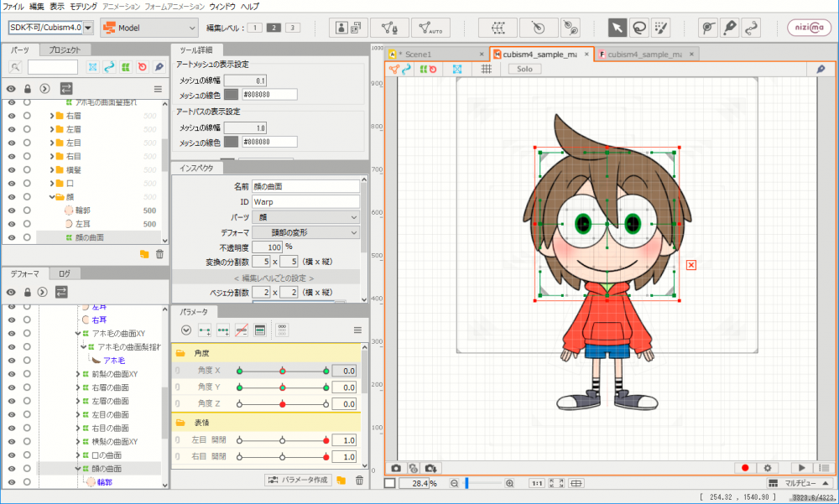Click the 1:1 actual size button
The width and height of the screenshot is (839, 504).
click(537, 483)
